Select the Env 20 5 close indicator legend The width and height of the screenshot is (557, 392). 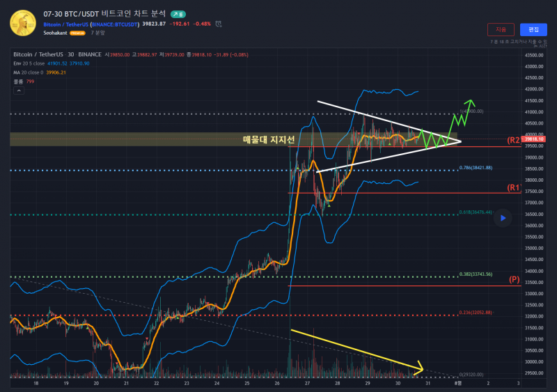[x=33, y=63]
